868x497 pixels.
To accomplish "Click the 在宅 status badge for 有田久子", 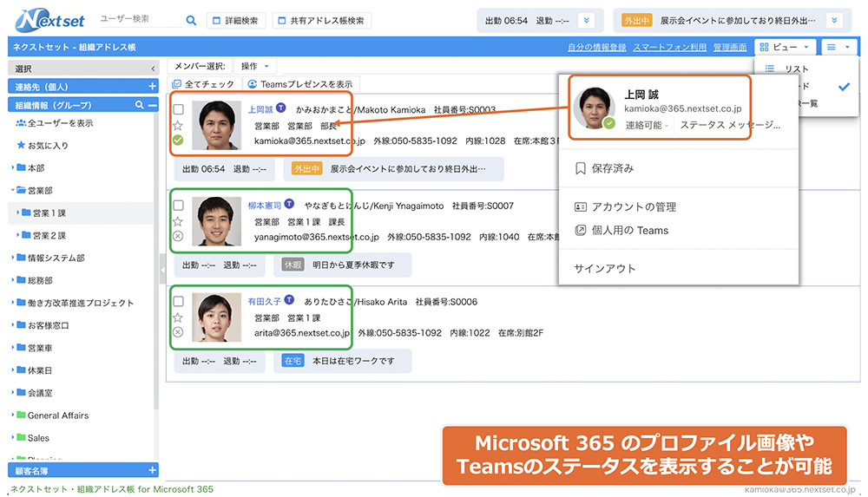I will tap(293, 361).
